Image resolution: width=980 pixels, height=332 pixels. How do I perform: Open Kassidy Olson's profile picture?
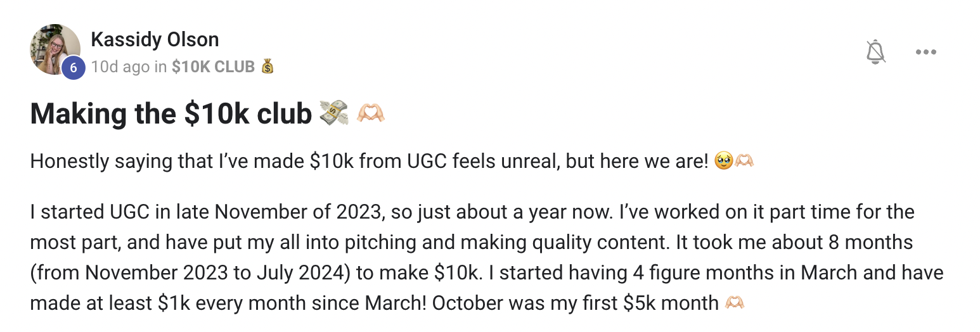55,49
